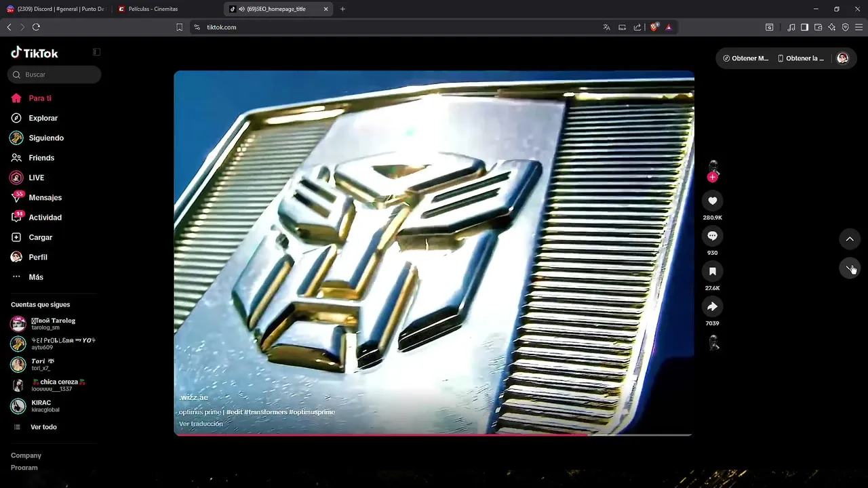This screenshot has height=488, width=868.
Task: Open the Brave Shields lion icon
Action: coord(654,27)
